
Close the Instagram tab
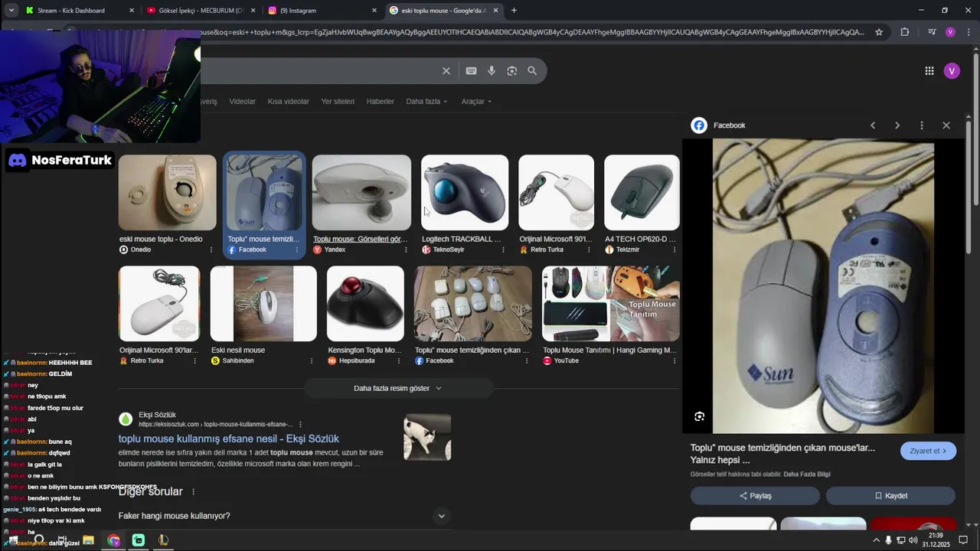click(x=374, y=11)
